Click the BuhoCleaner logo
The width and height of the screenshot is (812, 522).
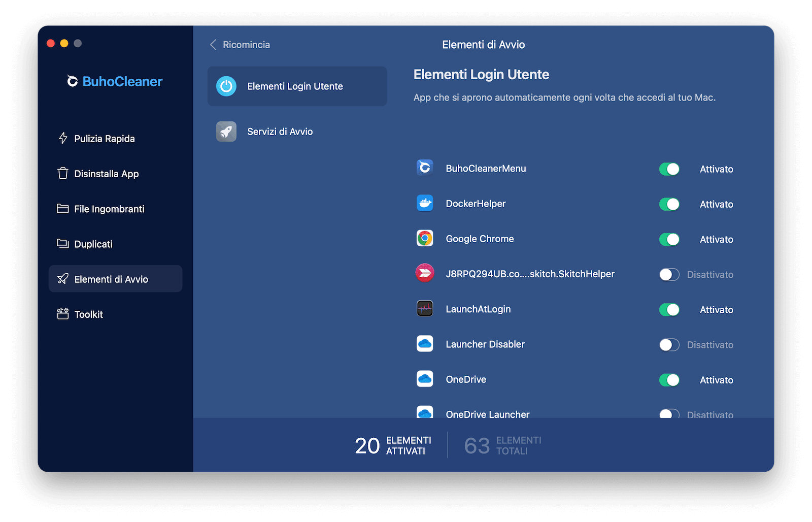(115, 82)
